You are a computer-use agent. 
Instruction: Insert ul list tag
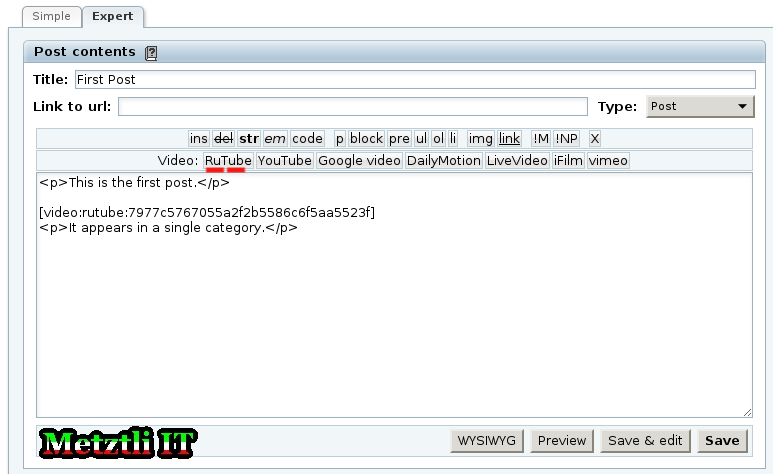pyautogui.click(x=421, y=138)
